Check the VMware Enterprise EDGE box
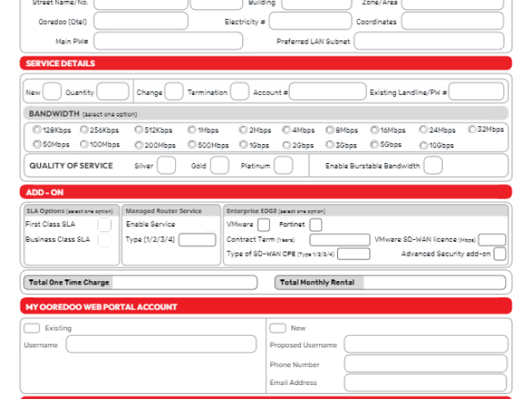The width and height of the screenshot is (532, 399). click(x=264, y=224)
